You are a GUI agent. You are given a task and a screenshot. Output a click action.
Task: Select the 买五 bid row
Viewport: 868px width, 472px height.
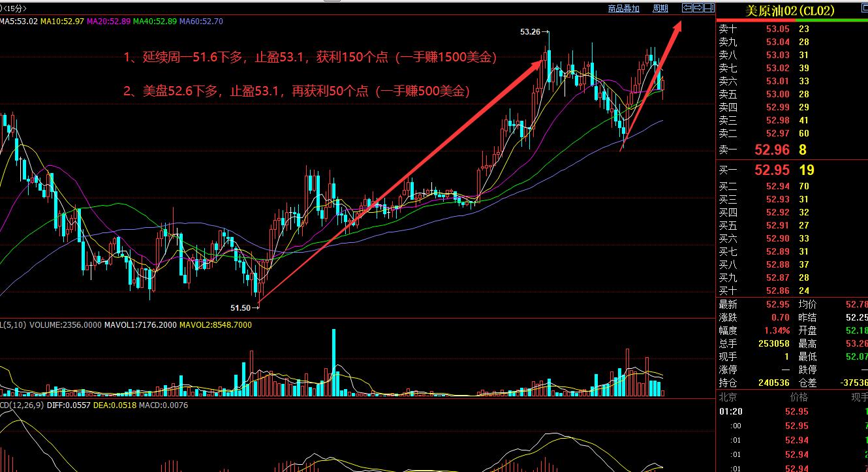click(792, 225)
